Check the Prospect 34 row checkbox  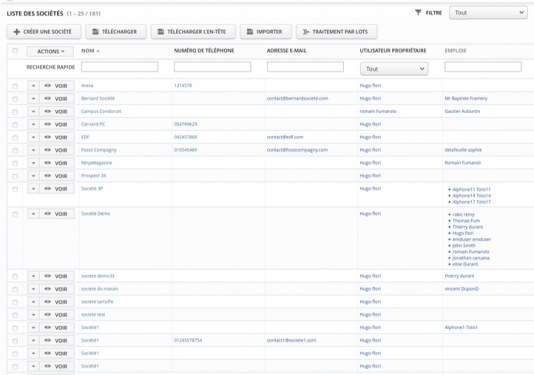(15, 176)
